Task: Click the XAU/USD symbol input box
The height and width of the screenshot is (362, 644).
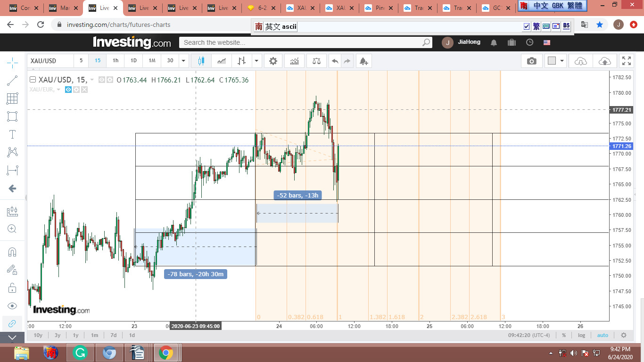Action: click(50, 61)
